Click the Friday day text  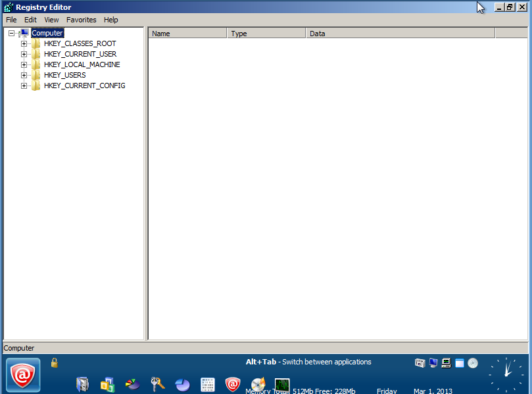coord(387,391)
